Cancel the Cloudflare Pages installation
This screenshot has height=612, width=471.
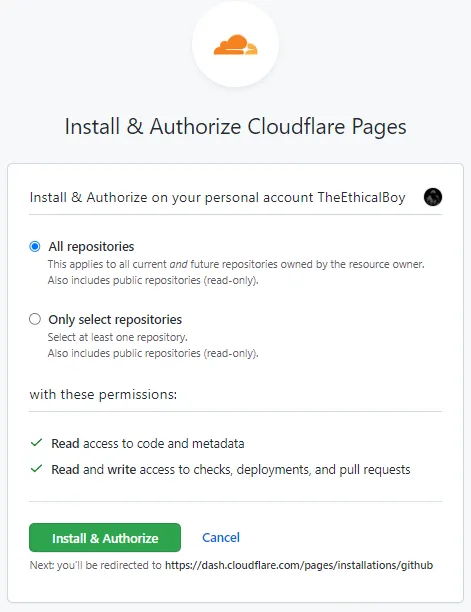click(x=221, y=537)
